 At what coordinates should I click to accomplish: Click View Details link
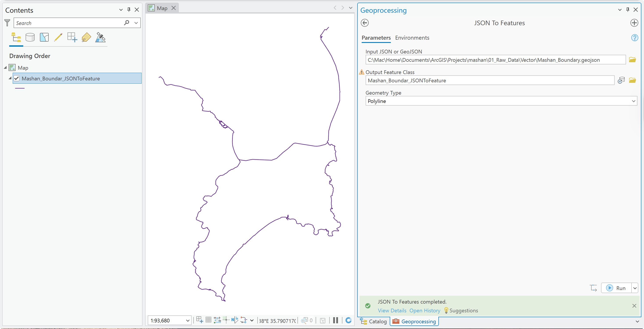pos(392,311)
